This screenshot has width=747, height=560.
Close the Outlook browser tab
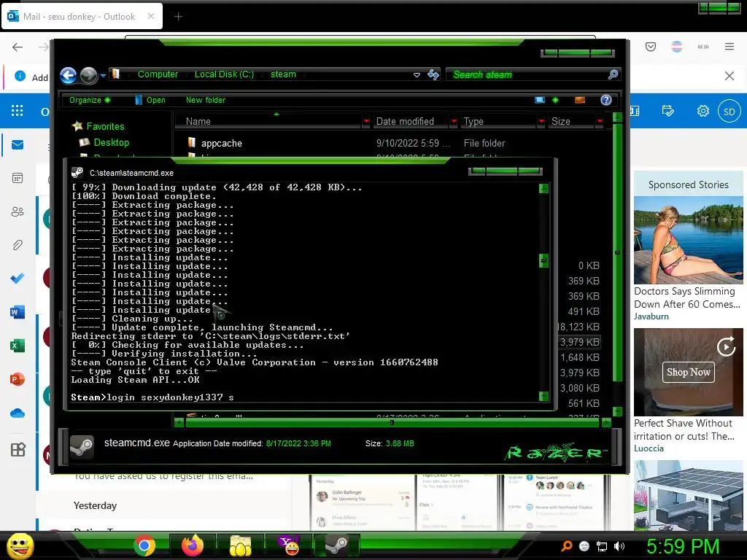[x=150, y=16]
